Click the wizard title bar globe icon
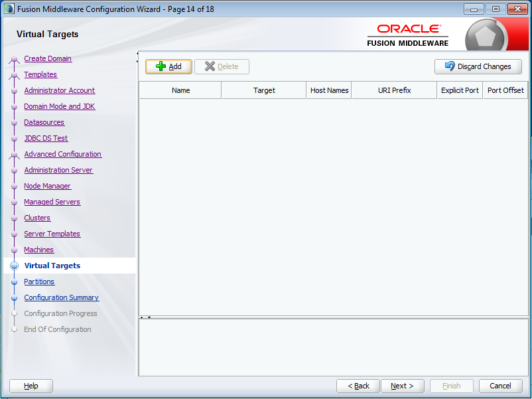Screen dimensions: 532x399 9,9
